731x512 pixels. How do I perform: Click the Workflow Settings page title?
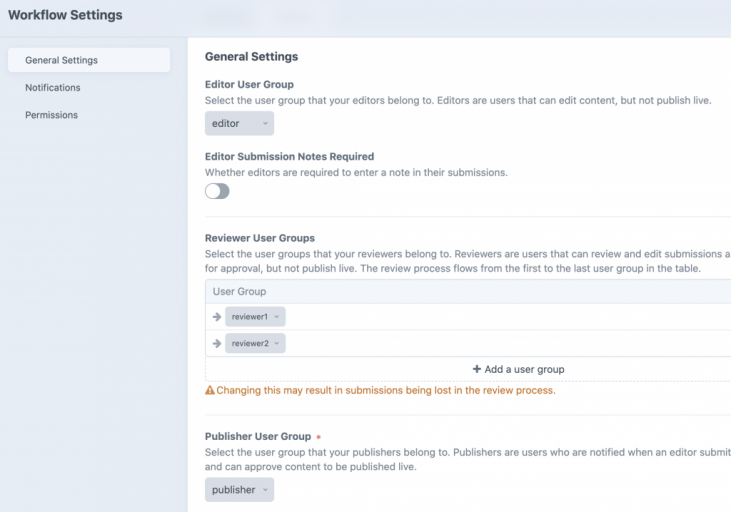(65, 15)
